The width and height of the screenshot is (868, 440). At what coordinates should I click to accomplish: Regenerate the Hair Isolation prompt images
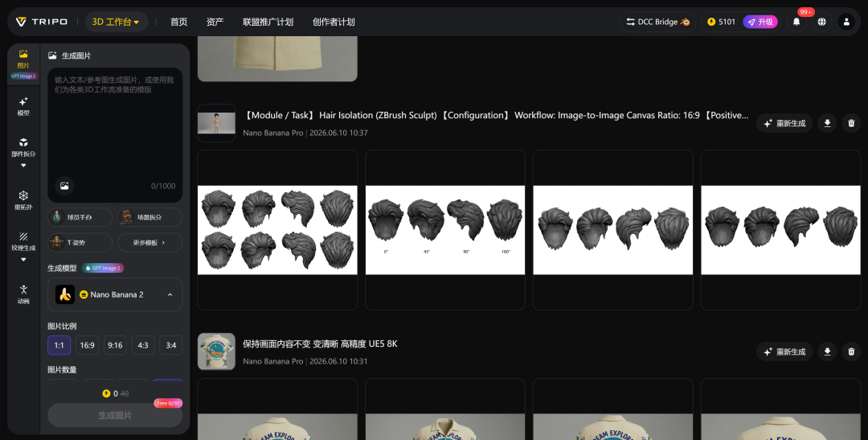tap(784, 123)
